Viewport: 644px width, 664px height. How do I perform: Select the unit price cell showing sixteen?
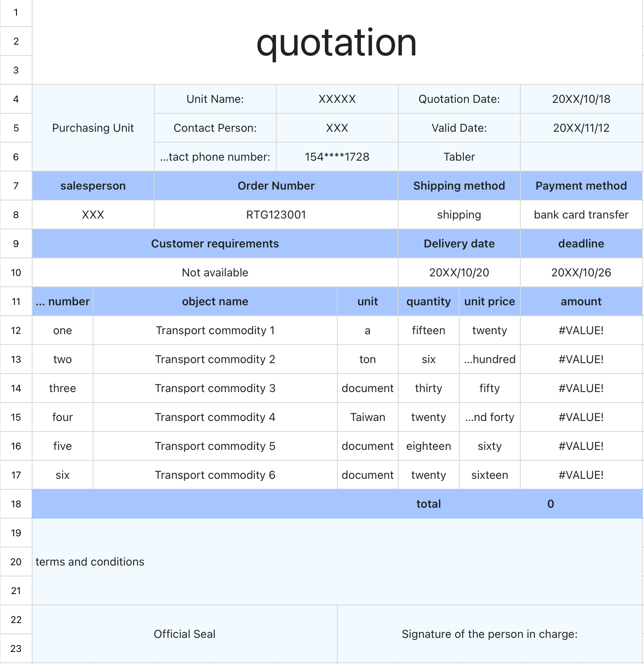click(490, 475)
